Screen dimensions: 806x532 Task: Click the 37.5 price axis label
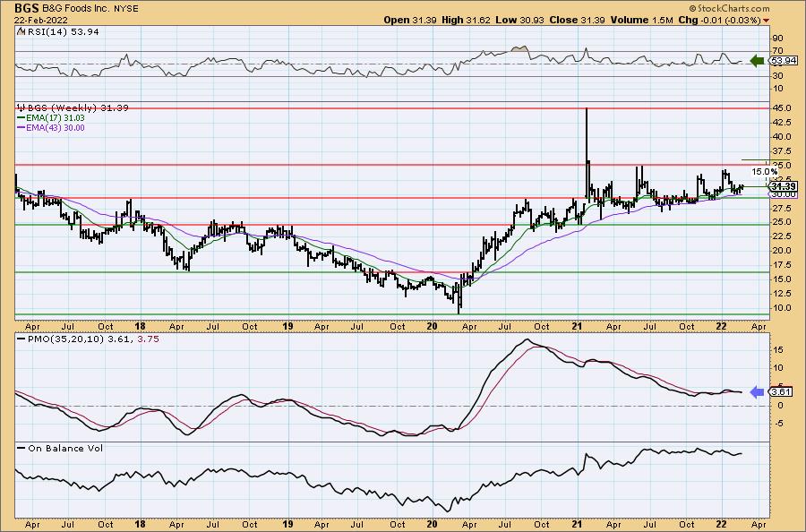[781, 151]
